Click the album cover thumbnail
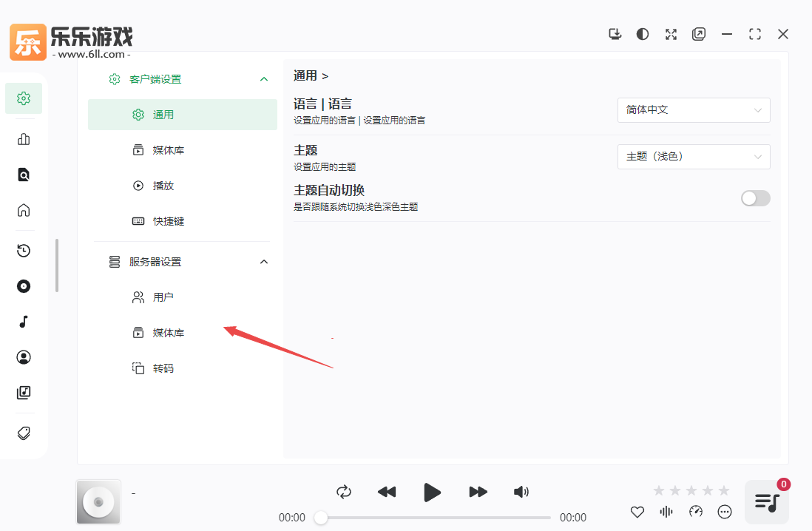Image resolution: width=812 pixels, height=531 pixels. pyautogui.click(x=98, y=502)
